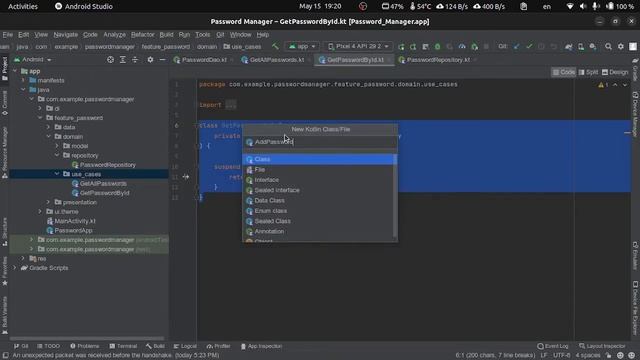Open the Event Log

(553, 346)
